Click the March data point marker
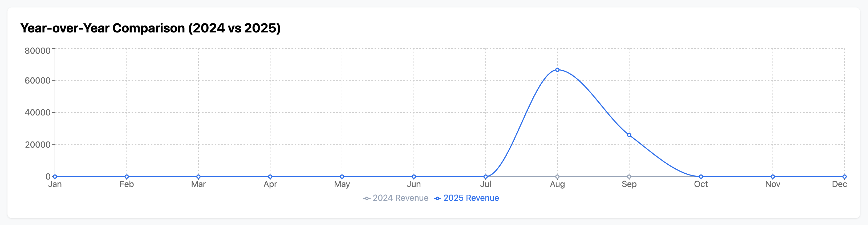Image resolution: width=868 pixels, height=225 pixels. click(x=198, y=177)
